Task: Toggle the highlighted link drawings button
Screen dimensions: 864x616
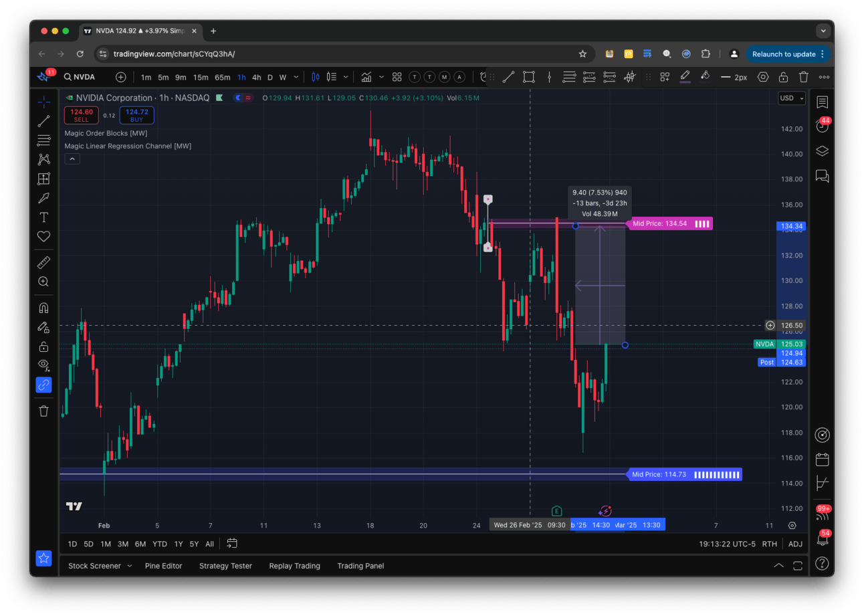Action: pos(43,385)
